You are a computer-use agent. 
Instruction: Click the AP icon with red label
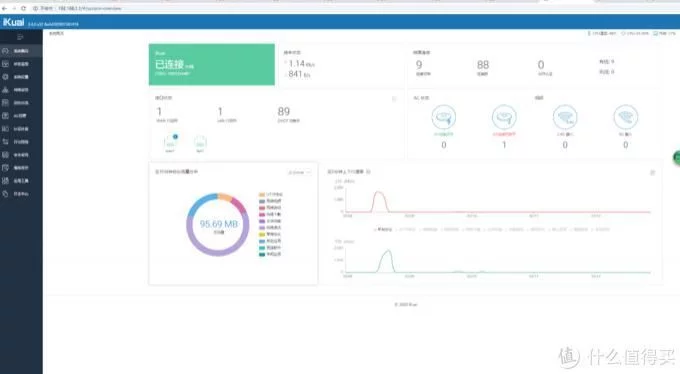504,117
